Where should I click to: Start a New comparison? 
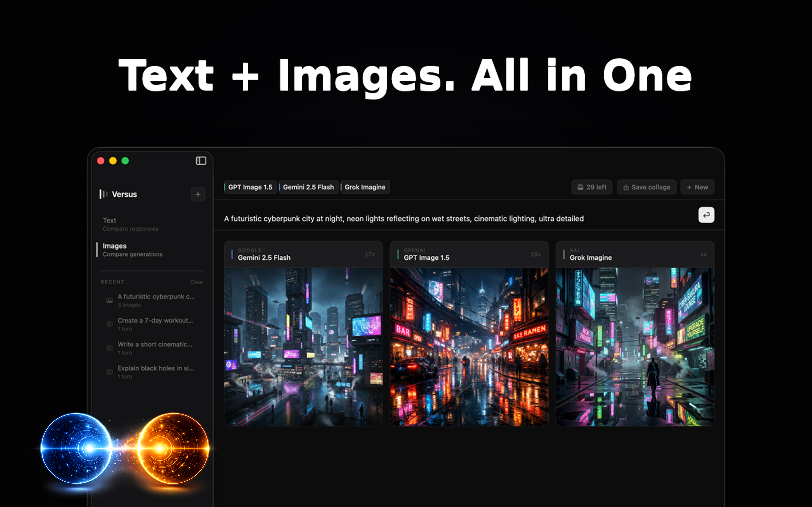click(x=697, y=187)
